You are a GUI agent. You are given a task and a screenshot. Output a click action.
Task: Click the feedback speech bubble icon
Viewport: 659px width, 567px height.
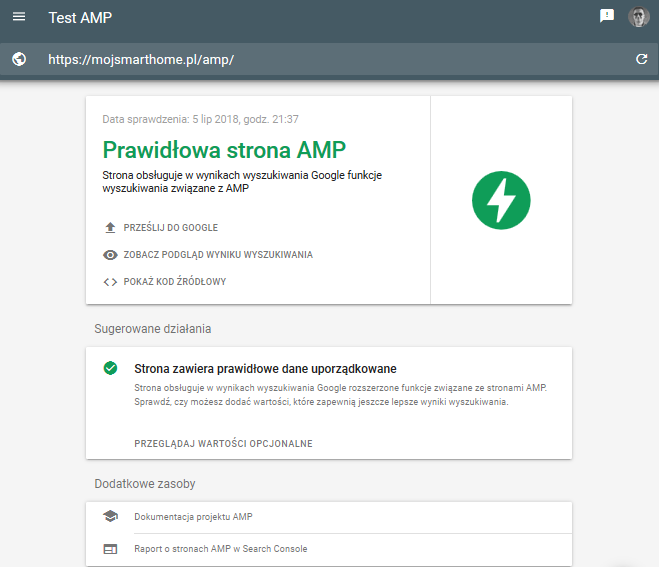[x=606, y=16]
